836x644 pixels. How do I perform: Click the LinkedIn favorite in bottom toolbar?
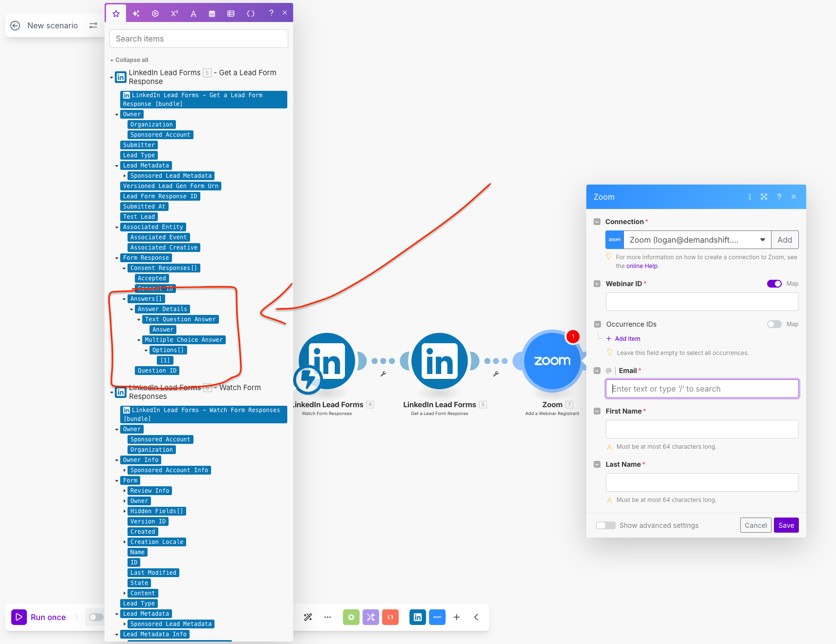(x=418, y=617)
